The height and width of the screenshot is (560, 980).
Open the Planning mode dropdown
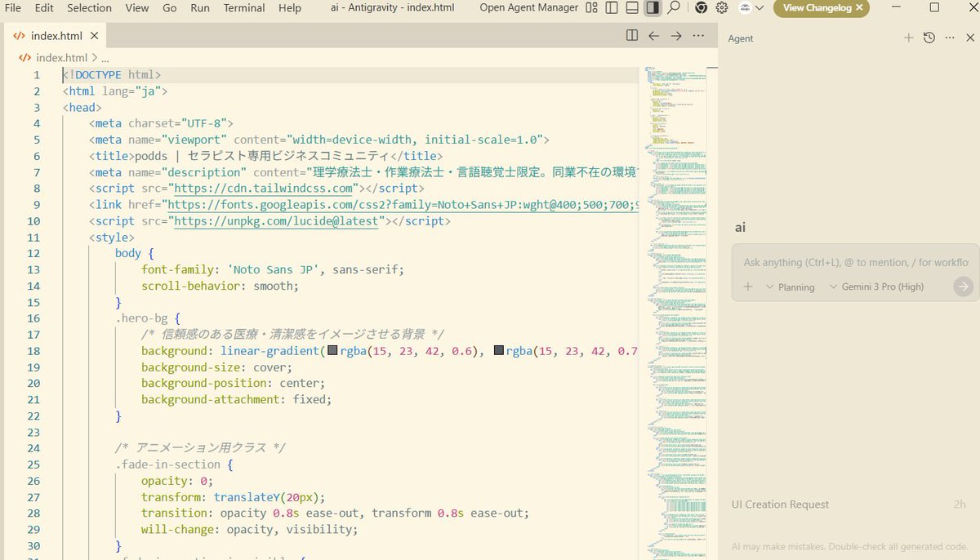[x=790, y=287]
